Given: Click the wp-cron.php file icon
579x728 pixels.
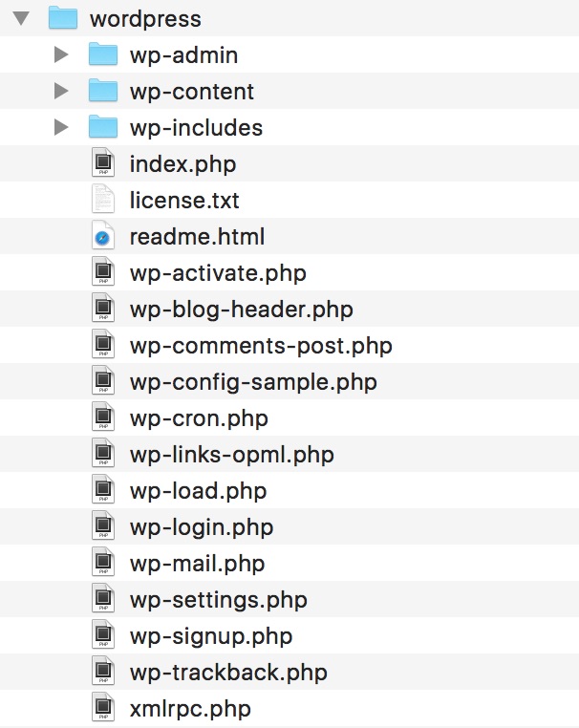Looking at the screenshot, I should coord(102,418).
